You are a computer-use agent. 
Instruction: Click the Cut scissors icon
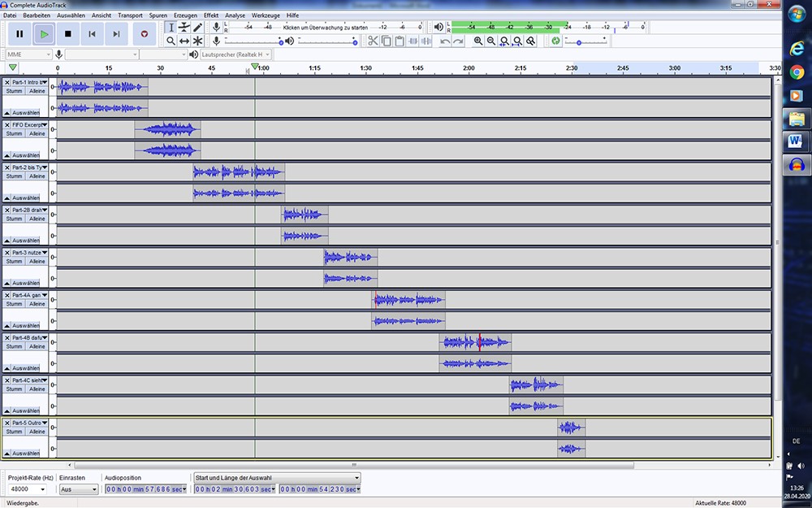(373, 41)
